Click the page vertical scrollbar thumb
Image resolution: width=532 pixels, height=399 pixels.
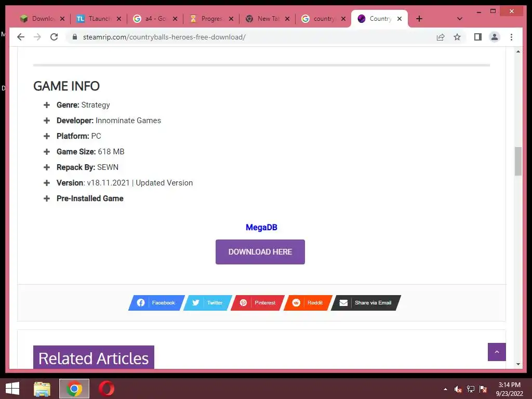(518, 161)
